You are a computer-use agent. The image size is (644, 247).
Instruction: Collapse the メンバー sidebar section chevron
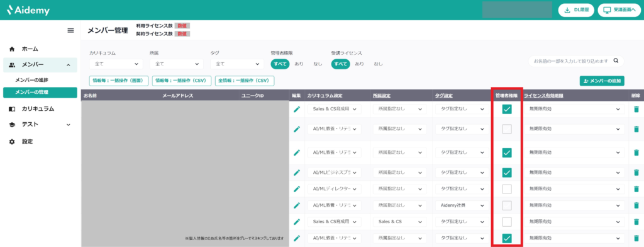[68, 65]
